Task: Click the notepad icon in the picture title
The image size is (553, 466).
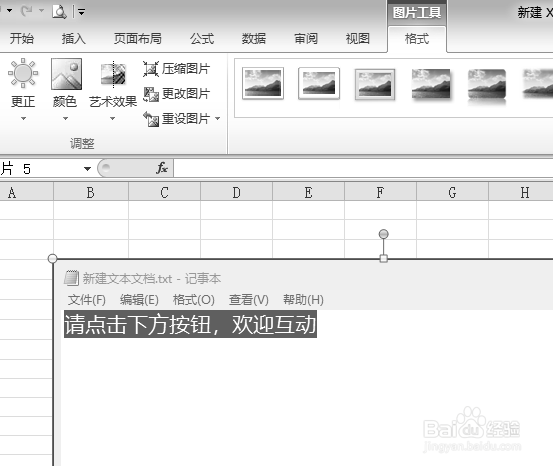Action: pos(71,278)
